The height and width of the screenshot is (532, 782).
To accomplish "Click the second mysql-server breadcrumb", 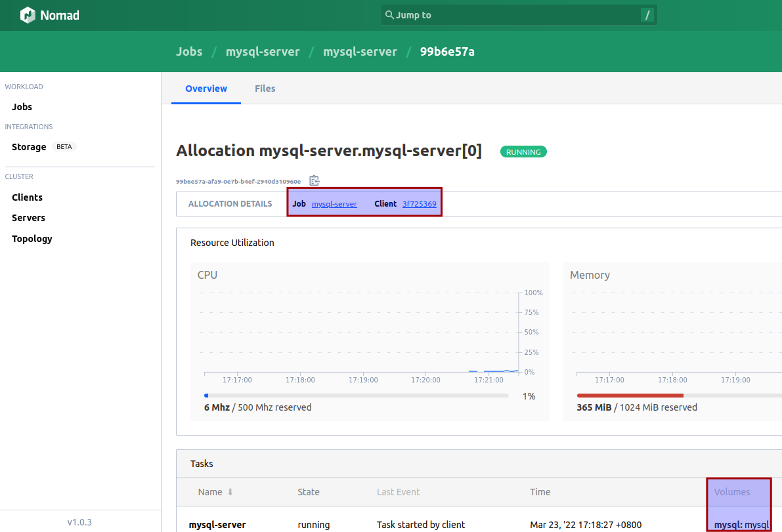I will [x=360, y=52].
